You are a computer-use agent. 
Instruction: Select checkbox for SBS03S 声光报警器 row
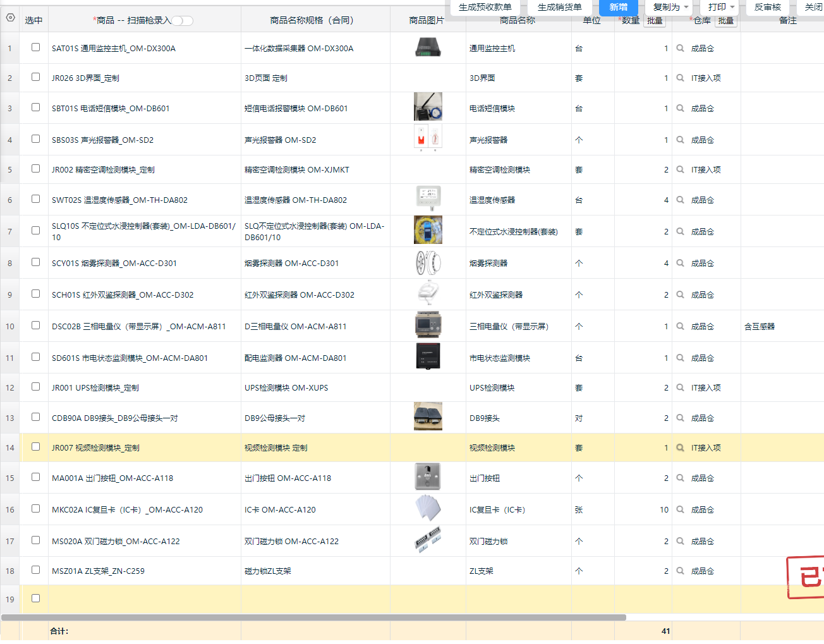click(35, 139)
